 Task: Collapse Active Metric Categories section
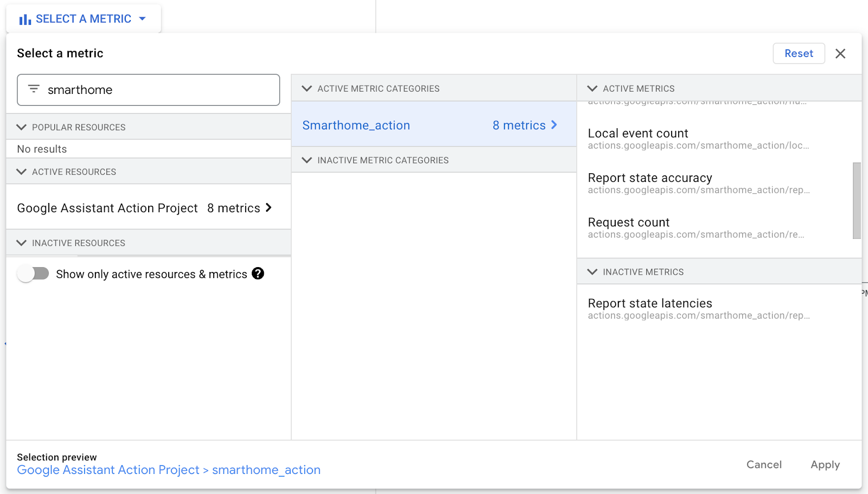point(307,88)
